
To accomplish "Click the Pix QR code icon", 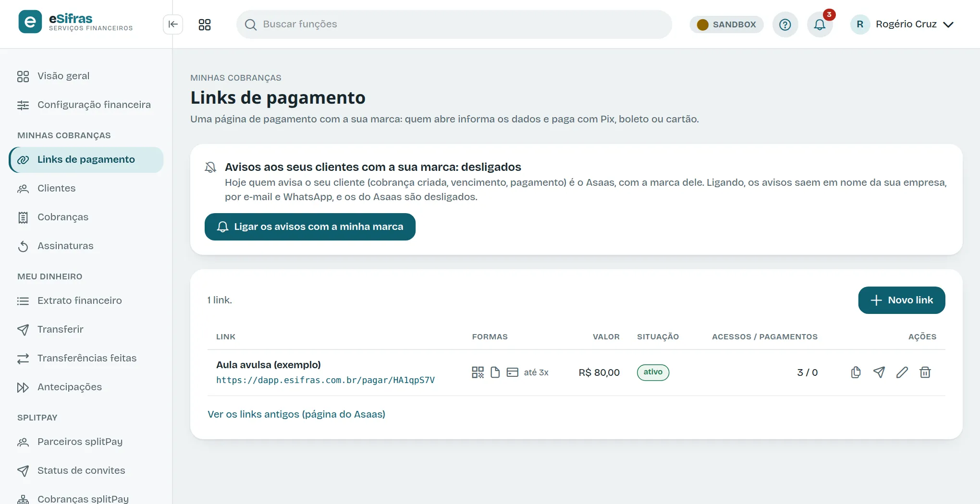I will tap(478, 372).
